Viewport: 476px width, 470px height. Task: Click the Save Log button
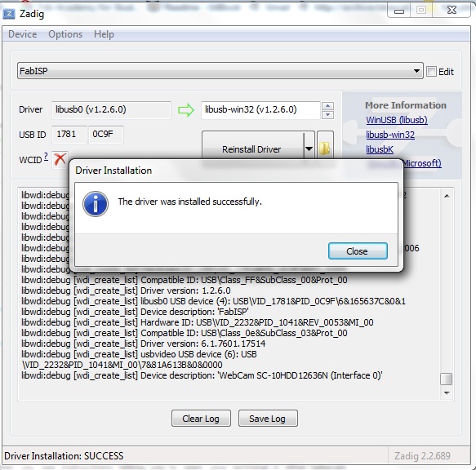[x=268, y=419]
